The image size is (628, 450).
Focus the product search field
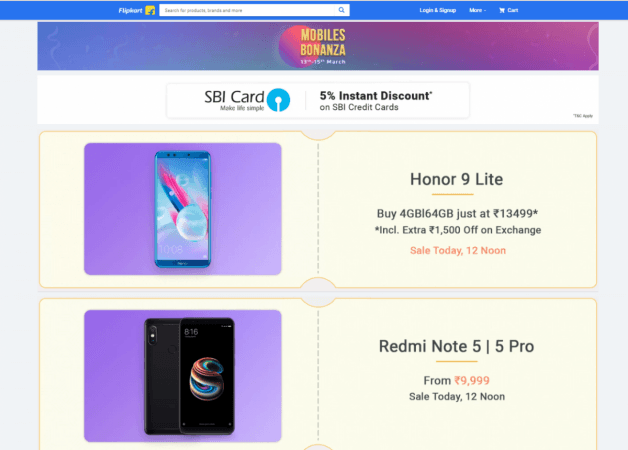click(247, 10)
